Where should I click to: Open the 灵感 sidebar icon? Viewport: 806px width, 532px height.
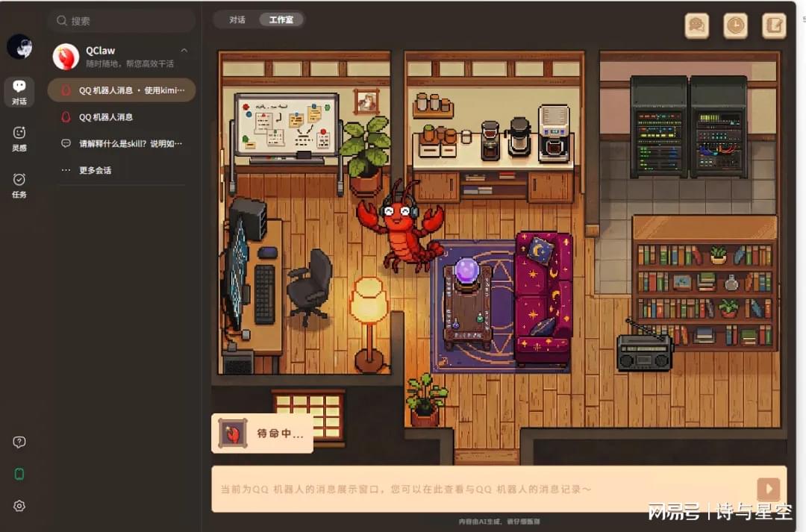[x=19, y=137]
